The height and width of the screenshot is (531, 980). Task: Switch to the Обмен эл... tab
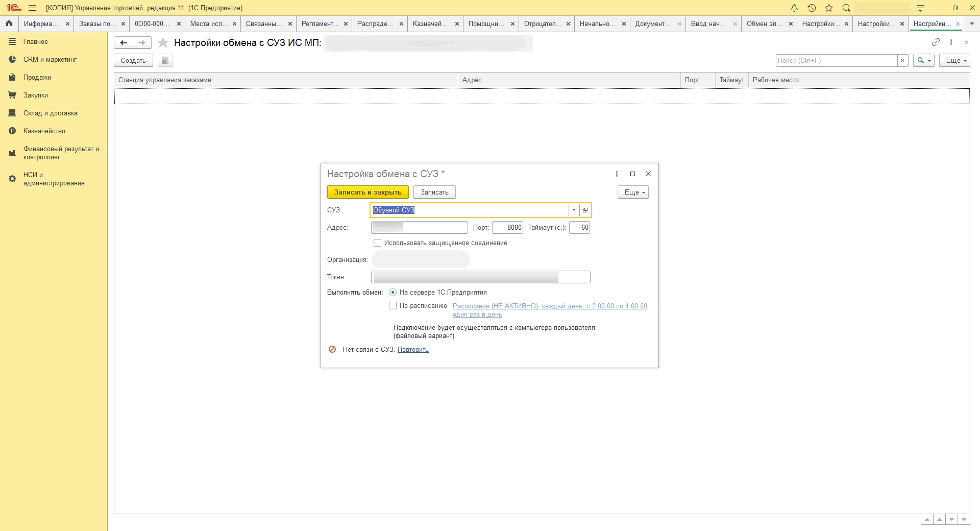click(x=765, y=23)
